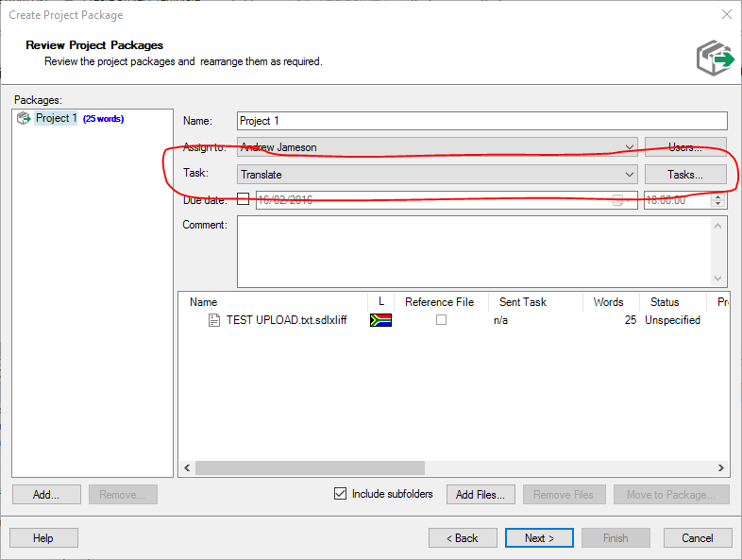The image size is (742, 560).
Task: Click the TEST UPLOAD file document icon
Action: 214,320
